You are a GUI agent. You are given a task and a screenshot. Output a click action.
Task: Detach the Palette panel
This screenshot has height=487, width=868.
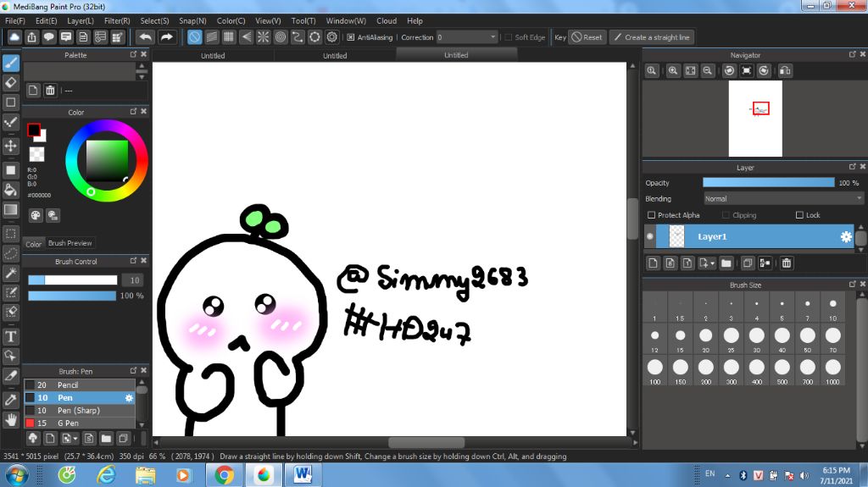click(133, 54)
